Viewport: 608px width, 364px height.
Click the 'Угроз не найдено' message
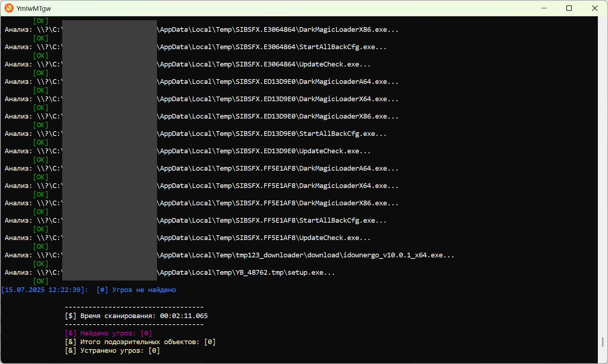(x=144, y=290)
